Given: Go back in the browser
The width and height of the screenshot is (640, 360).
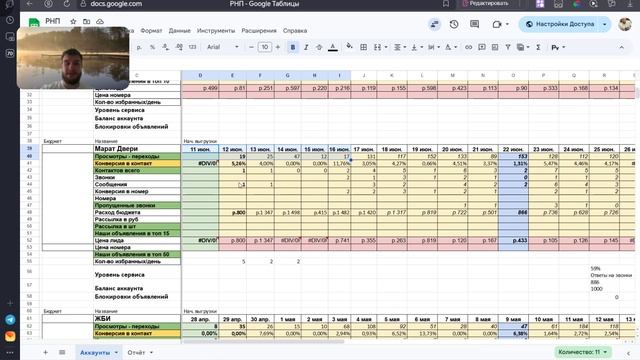Looking at the screenshot, I should pyautogui.click(x=29, y=4).
